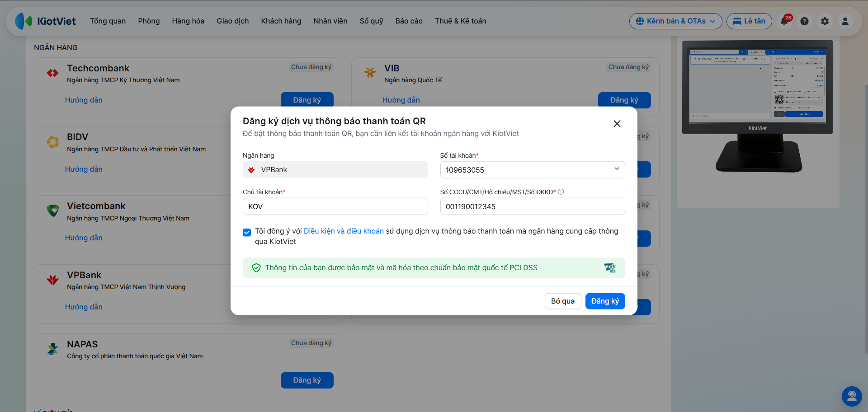Click the Techcombank logo icon
Viewport: 868px width, 412px height.
(x=53, y=73)
